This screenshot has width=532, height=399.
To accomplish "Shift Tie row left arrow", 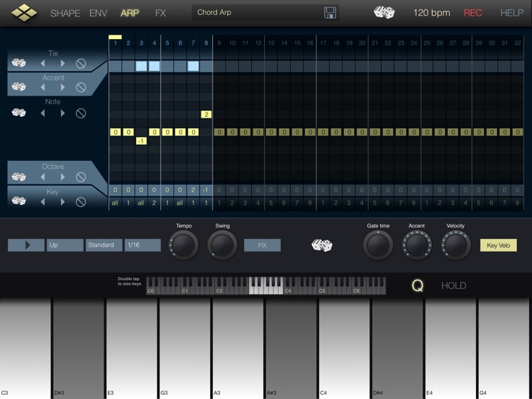I will 43,63.
